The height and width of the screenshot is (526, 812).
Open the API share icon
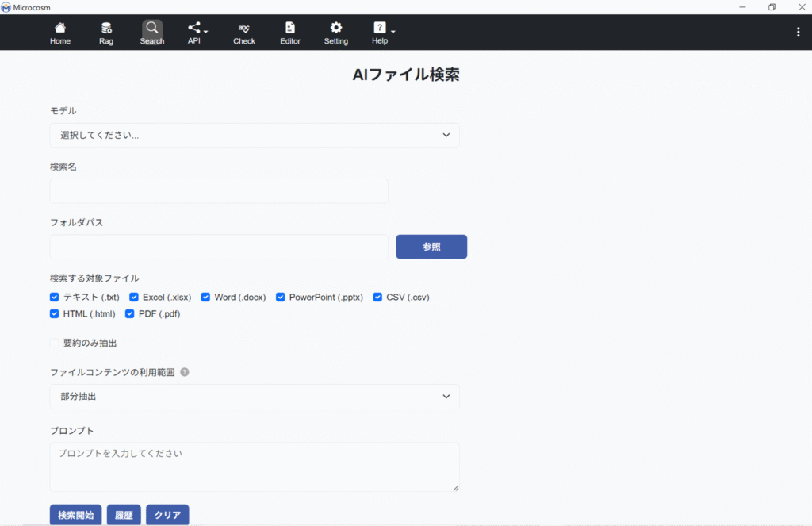pyautogui.click(x=195, y=28)
